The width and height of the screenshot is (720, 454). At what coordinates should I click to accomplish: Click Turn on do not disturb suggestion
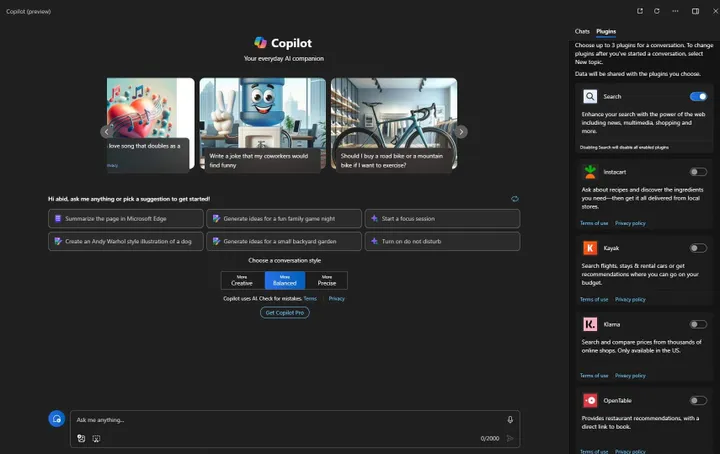442,241
